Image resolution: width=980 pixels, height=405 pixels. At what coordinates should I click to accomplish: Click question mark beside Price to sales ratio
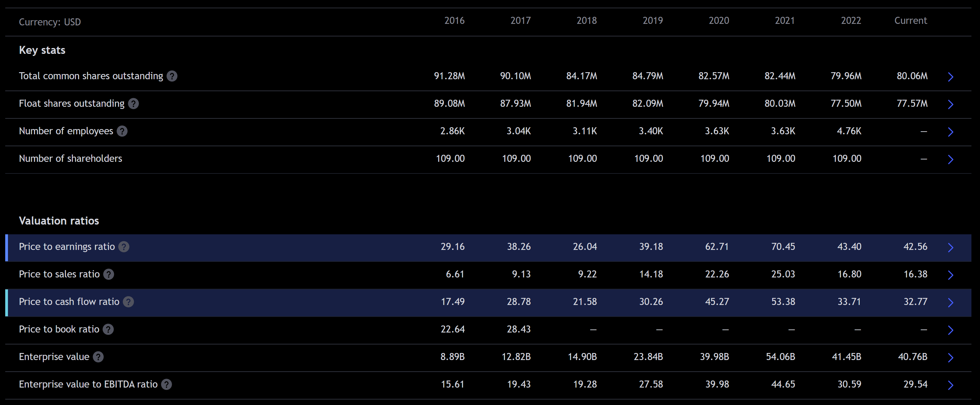(x=108, y=274)
